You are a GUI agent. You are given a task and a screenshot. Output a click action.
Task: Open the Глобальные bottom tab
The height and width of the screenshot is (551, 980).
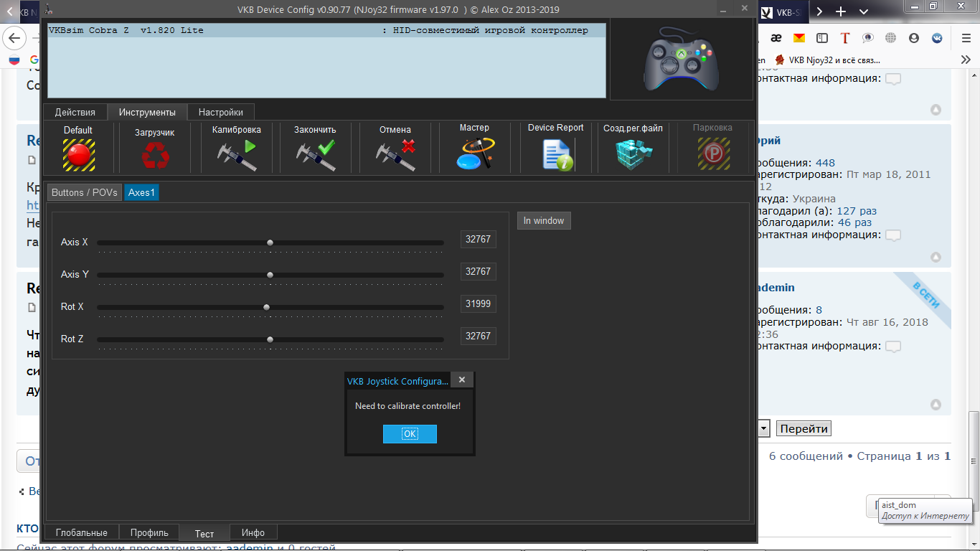tap(82, 532)
